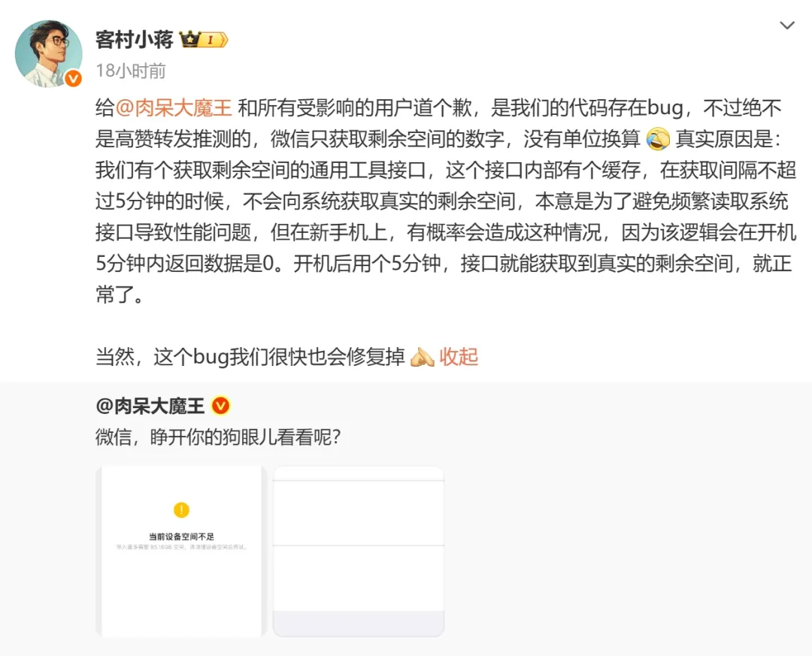Click the yellow warning icon in first thumbnail
812x656 pixels.
pyautogui.click(x=181, y=510)
